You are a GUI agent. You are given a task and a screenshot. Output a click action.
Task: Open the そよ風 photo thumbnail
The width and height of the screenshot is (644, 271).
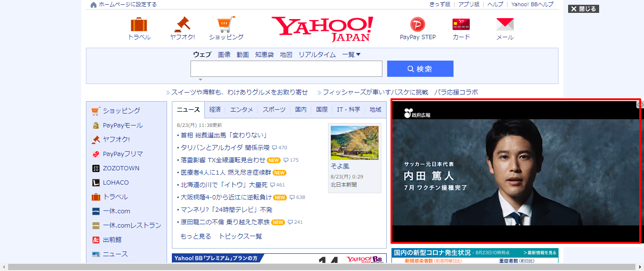(355, 143)
